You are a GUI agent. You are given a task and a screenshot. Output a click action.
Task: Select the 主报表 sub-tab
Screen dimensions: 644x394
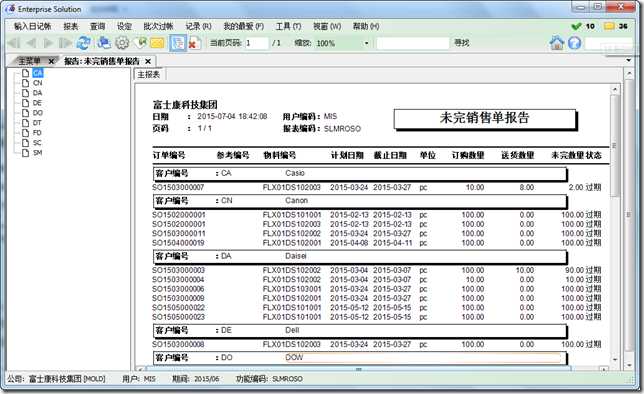tap(148, 74)
